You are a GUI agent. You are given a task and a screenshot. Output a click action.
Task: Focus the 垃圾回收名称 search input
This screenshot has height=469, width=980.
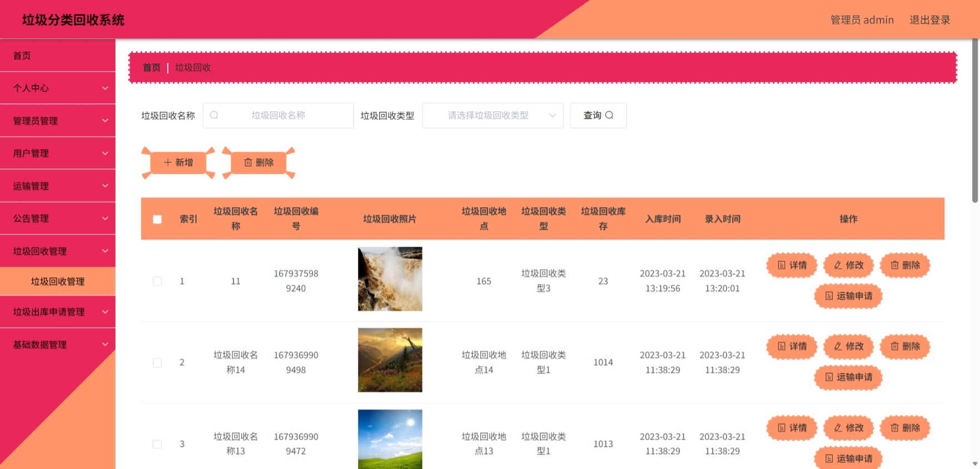click(x=278, y=116)
